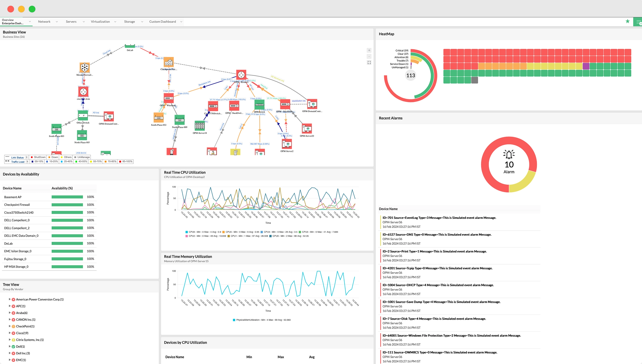Click the purple Service Down heatmap cell
The image size is (642, 364).
pos(586,66)
